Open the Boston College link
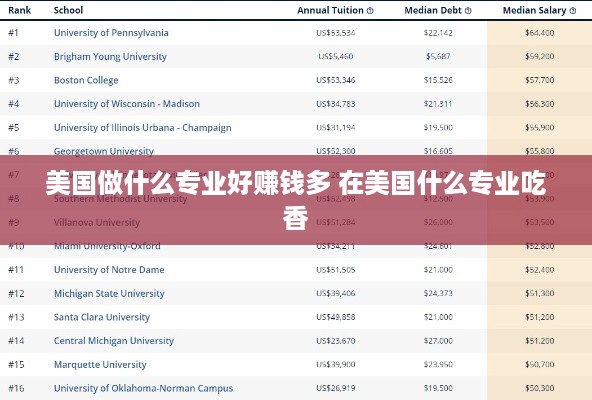Image resolution: width=592 pixels, height=400 pixels. (86, 80)
